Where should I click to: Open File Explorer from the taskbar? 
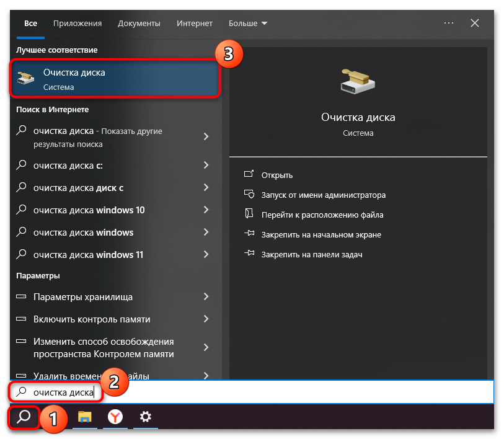coord(85,417)
